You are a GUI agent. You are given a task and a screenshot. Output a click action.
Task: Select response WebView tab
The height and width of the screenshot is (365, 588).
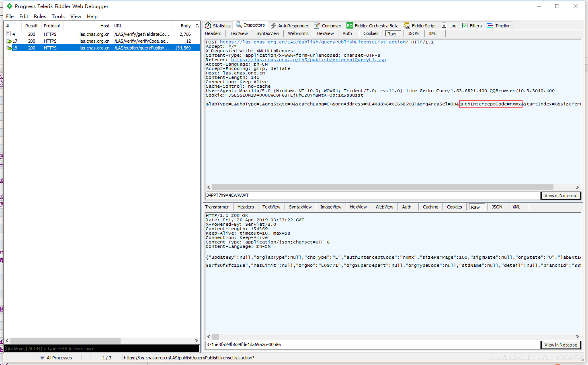[x=384, y=207]
